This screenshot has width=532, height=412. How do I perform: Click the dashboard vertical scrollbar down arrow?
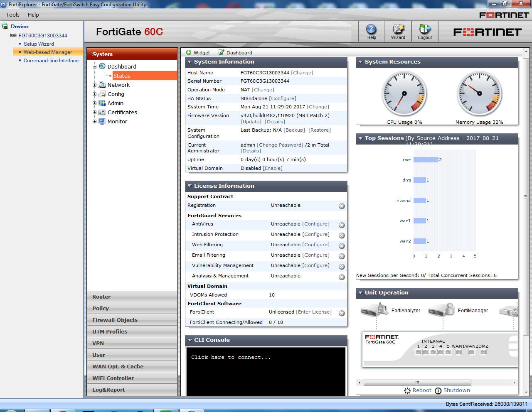pyautogui.click(x=526, y=392)
